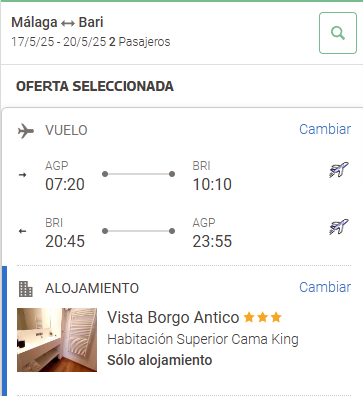Screen dimensions: 363x396
Task: Click the Habitación Superior Cama King text
Action: 203,339
